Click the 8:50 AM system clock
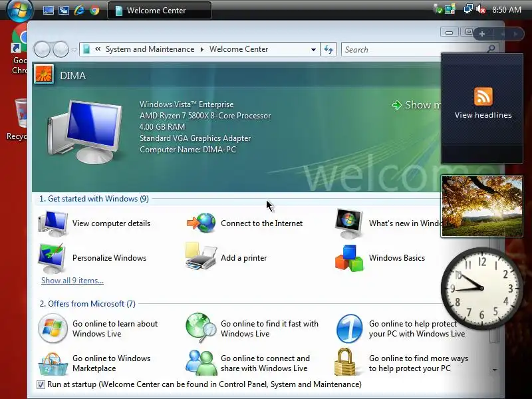Viewport: 532px width, 399px height. (507, 10)
